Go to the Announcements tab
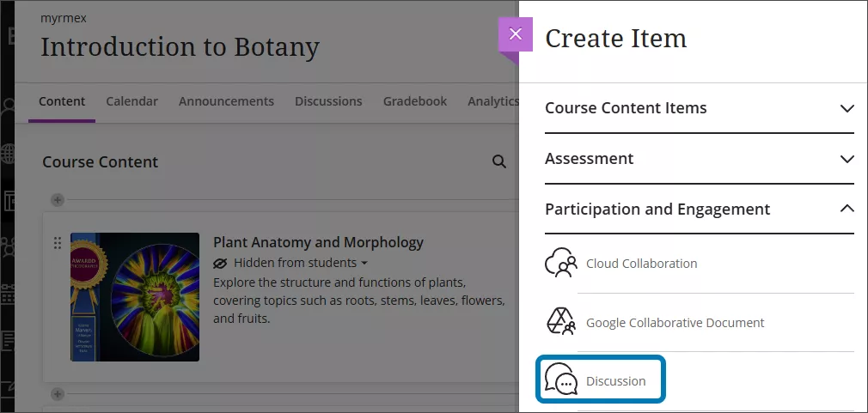This screenshot has width=868, height=413. [226, 101]
